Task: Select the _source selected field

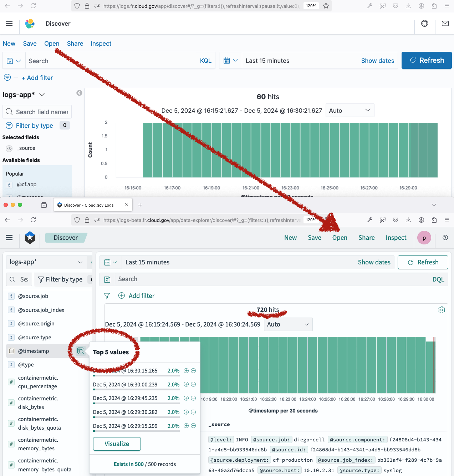Action: click(x=26, y=148)
